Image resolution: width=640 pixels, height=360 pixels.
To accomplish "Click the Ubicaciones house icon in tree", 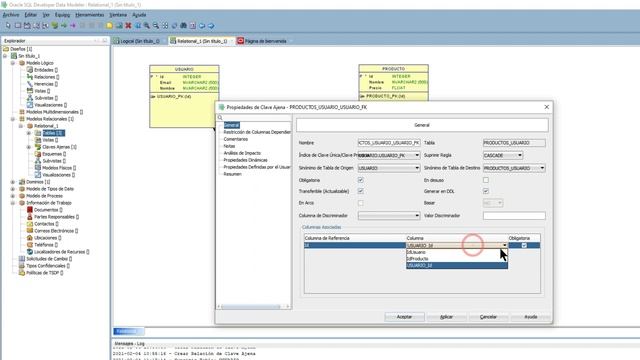I will (30, 238).
